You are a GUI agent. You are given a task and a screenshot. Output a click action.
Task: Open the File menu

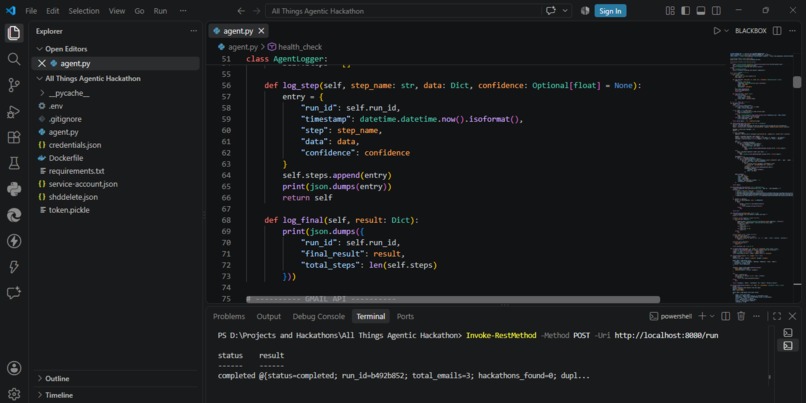(x=31, y=11)
